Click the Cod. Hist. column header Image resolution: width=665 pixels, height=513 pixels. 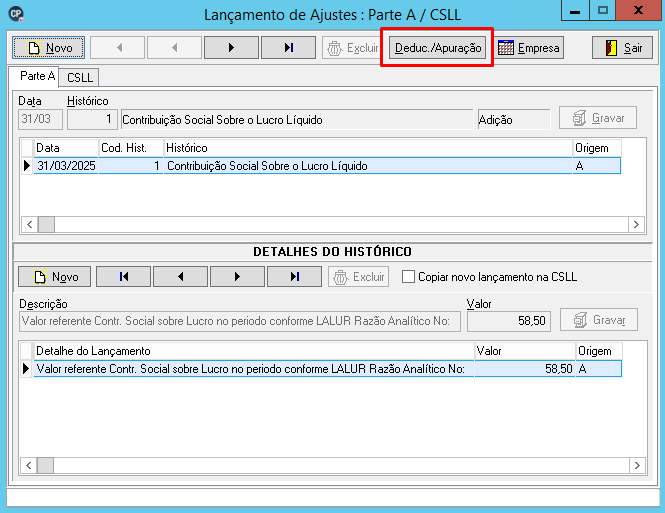click(131, 148)
